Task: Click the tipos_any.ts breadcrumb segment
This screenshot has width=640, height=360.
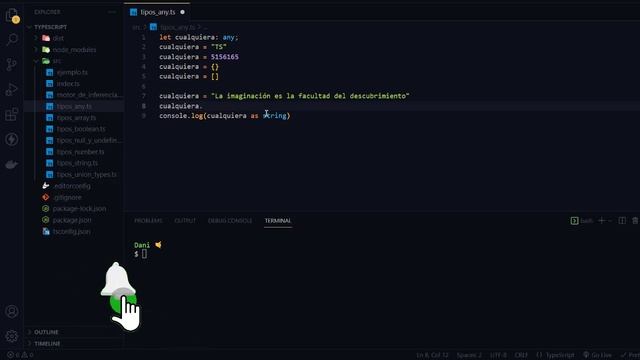Action: [177, 27]
